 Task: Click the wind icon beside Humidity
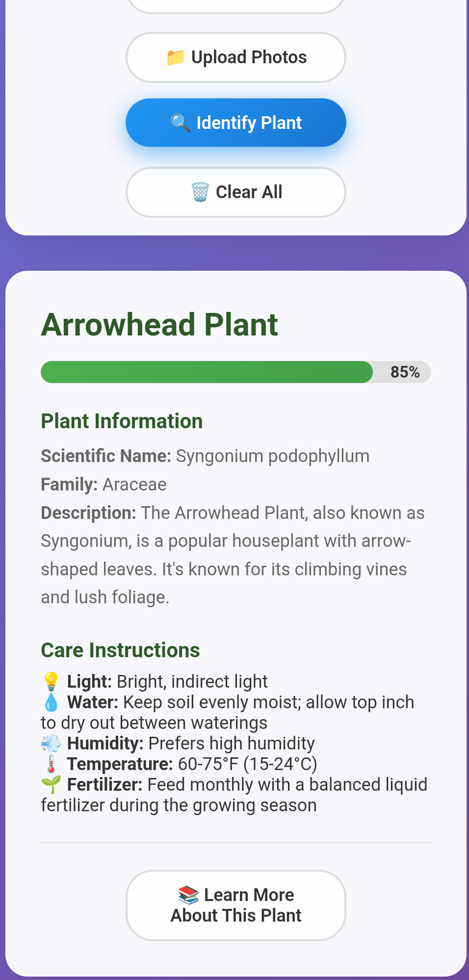click(x=51, y=744)
